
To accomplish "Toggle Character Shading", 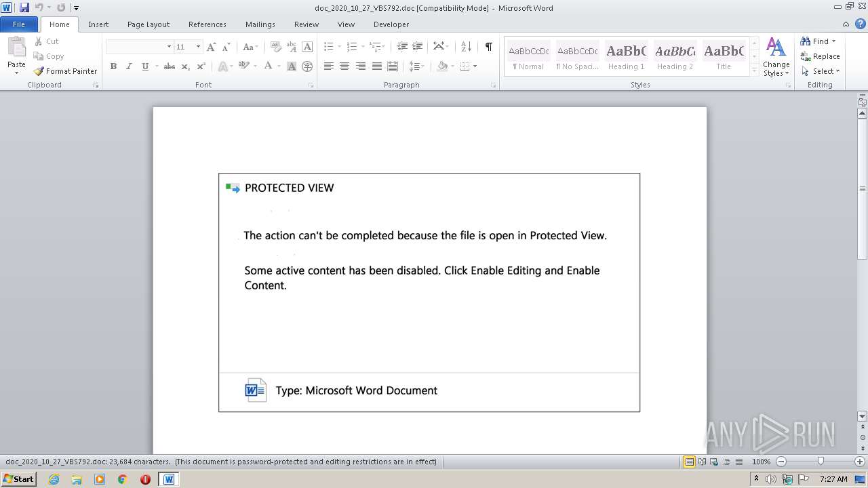I will pos(292,66).
